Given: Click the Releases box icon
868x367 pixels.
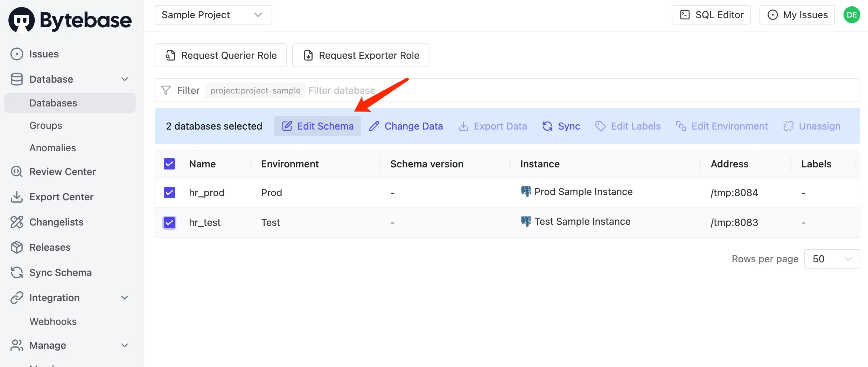Looking at the screenshot, I should 17,247.
